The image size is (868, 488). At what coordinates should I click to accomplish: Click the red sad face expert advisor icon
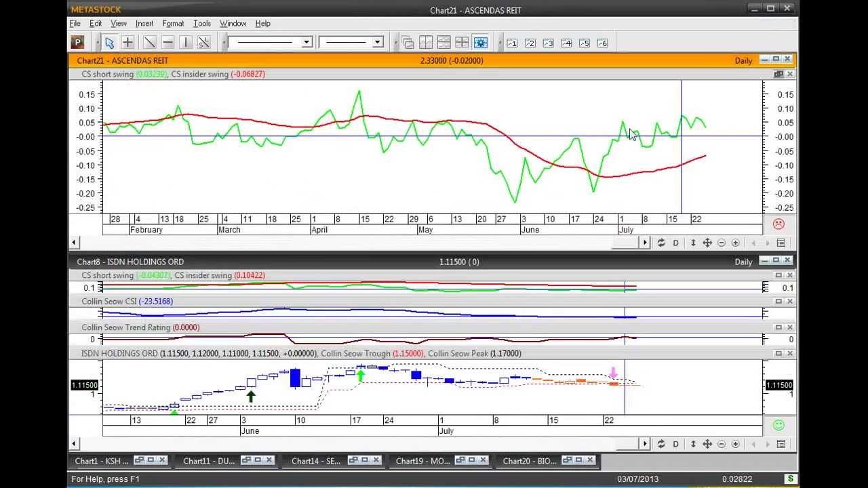pos(778,224)
